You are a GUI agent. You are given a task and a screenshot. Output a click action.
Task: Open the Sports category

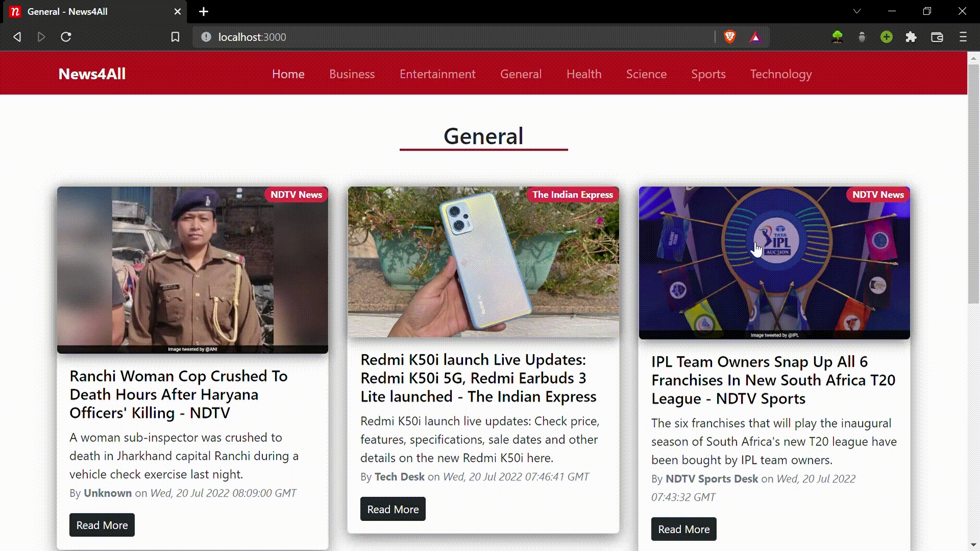(708, 74)
